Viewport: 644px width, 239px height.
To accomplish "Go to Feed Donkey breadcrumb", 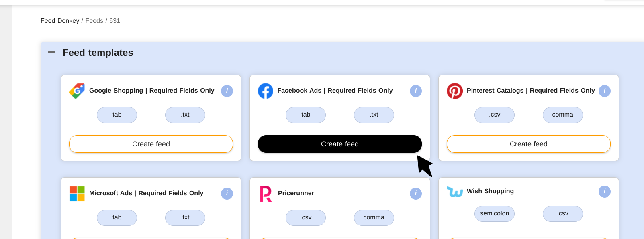I will tap(60, 21).
